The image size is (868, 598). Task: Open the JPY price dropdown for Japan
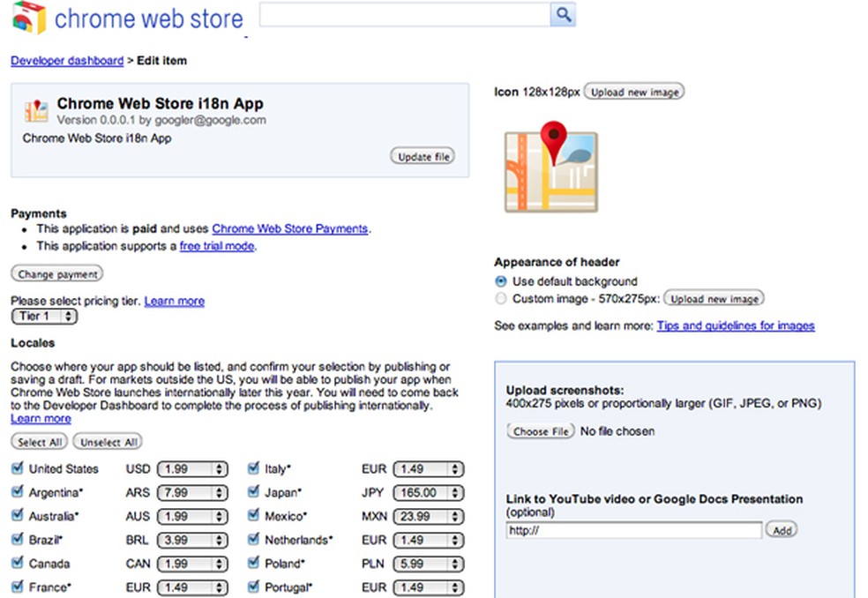(428, 492)
